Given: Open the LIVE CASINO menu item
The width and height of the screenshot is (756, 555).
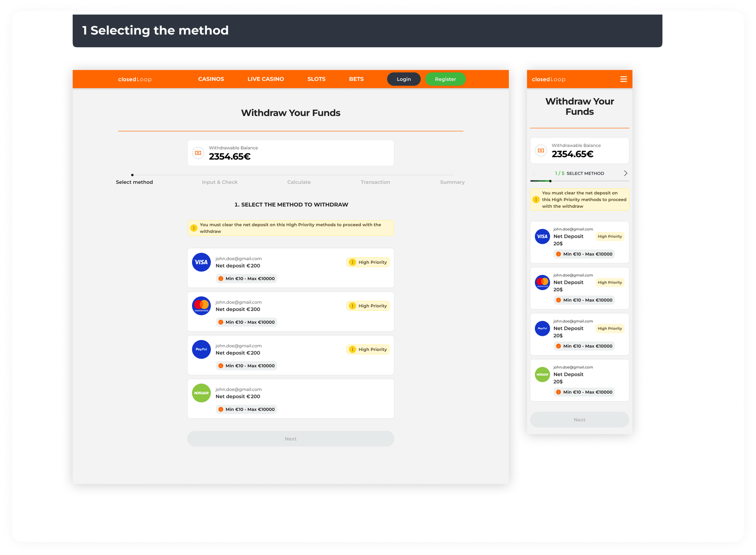Looking at the screenshot, I should (x=265, y=79).
